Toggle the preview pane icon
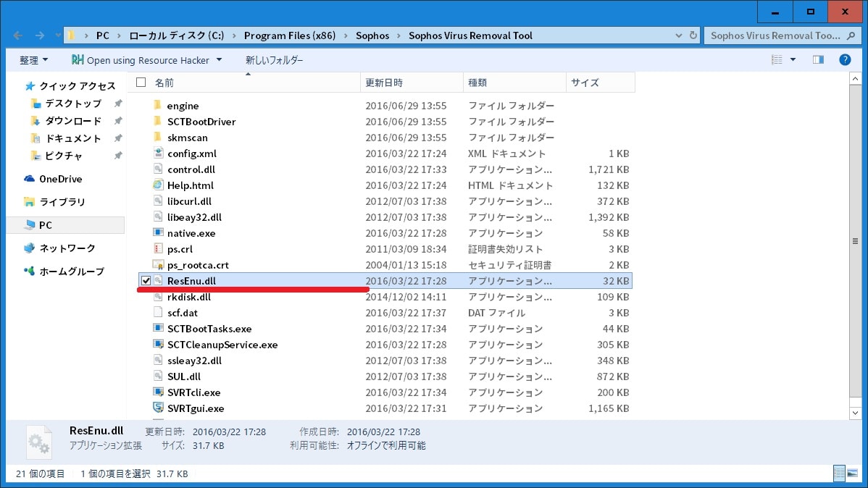The height and width of the screenshot is (488, 868). 818,60
